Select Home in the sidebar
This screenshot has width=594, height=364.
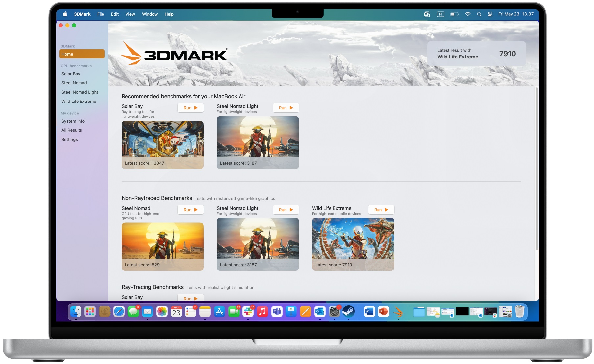pos(82,54)
